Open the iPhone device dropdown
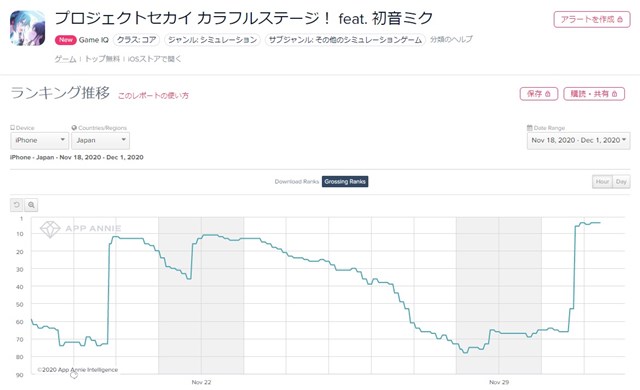 (x=40, y=140)
